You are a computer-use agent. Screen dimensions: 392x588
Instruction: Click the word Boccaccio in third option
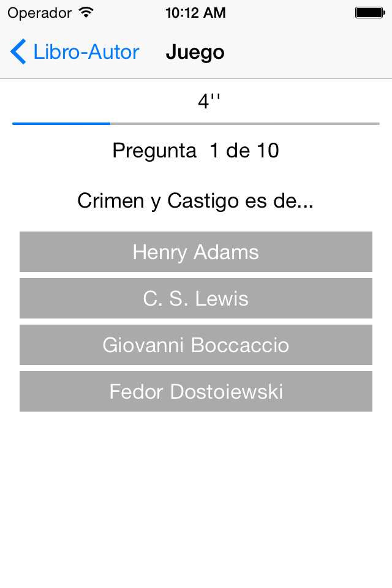(240, 345)
